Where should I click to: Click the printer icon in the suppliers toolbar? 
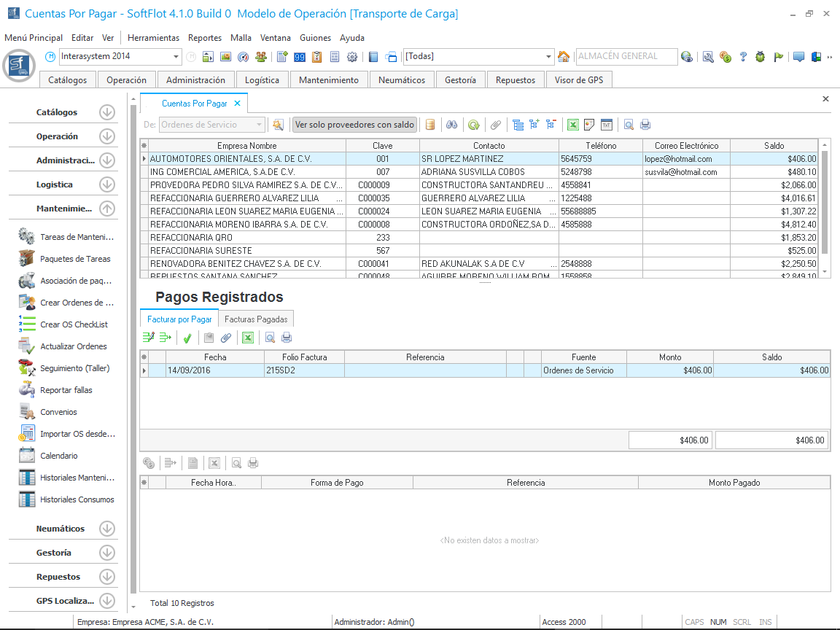(x=645, y=125)
